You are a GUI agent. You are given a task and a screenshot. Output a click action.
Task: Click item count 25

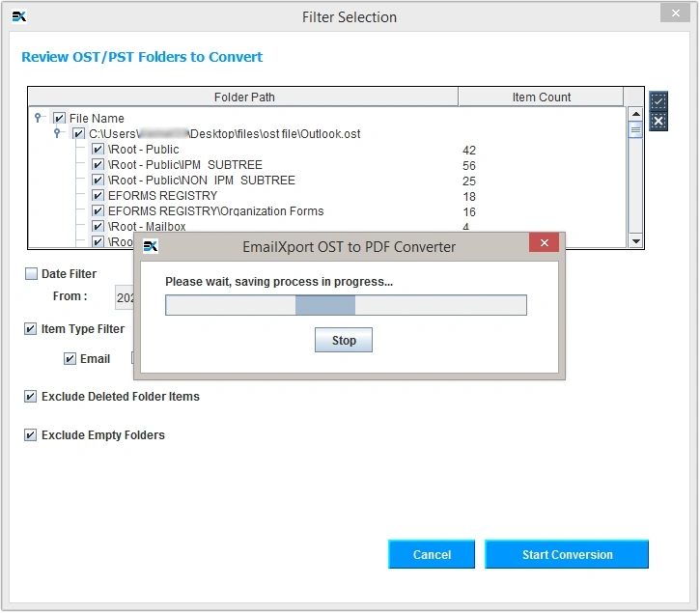tap(468, 181)
